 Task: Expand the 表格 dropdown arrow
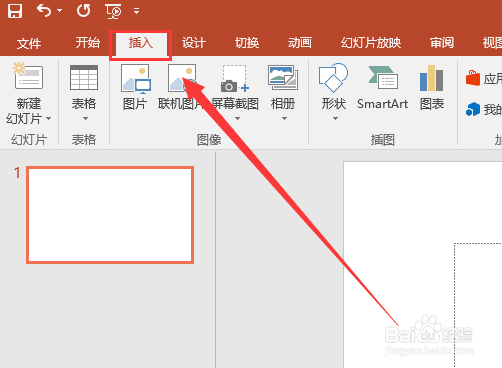point(85,118)
